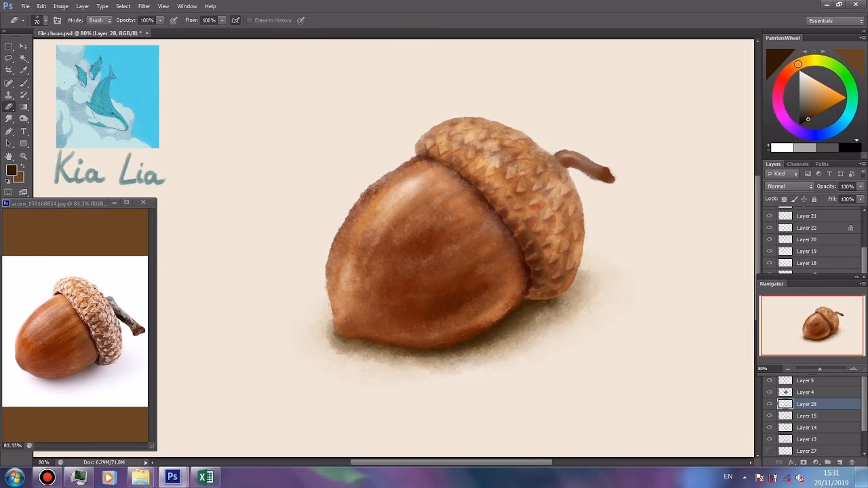Show Layer 27 by toggling its visibility box
This screenshot has width=868, height=488.
click(769, 451)
